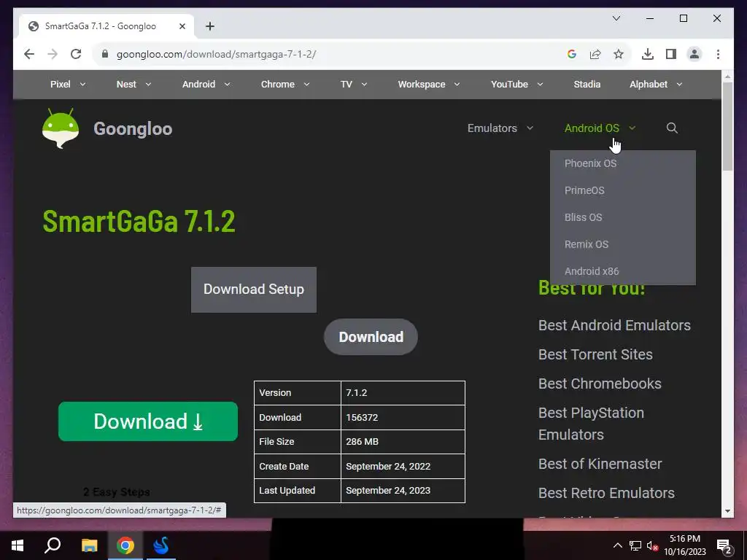Click the September 24, 2023 cell
This screenshot has width=747, height=560.
click(x=403, y=491)
